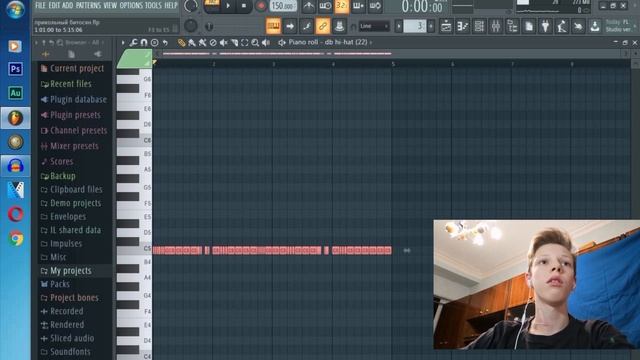Click the browser search icon
640x360 pixels.
[x=60, y=42]
